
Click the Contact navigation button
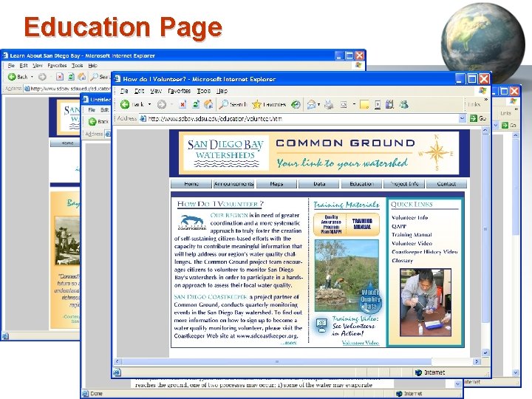[x=446, y=184]
